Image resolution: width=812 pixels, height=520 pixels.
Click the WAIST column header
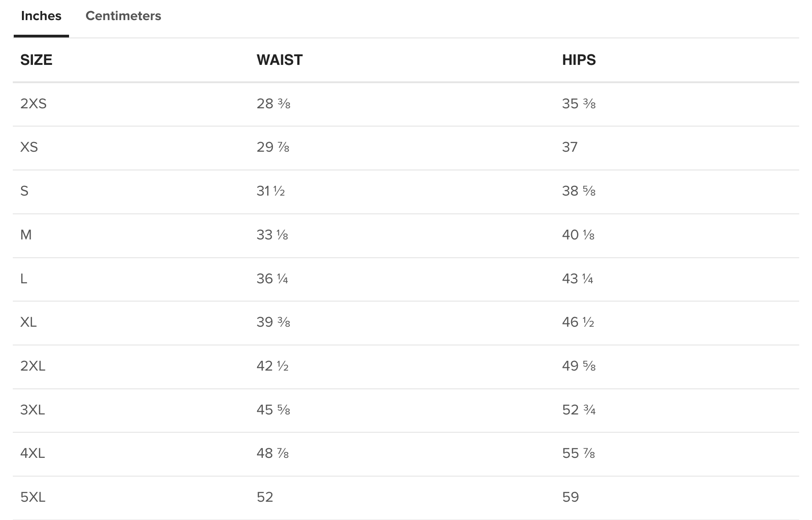279,60
